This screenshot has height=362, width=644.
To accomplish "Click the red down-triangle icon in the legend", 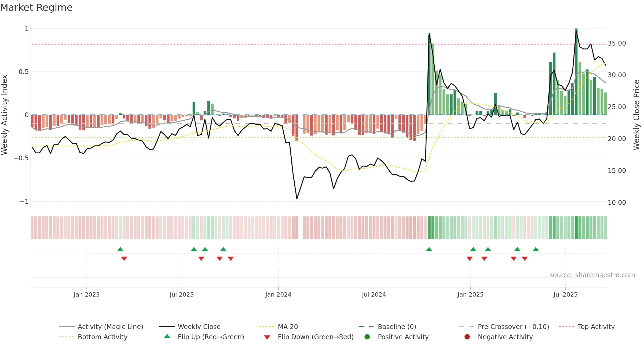I will 267,337.
